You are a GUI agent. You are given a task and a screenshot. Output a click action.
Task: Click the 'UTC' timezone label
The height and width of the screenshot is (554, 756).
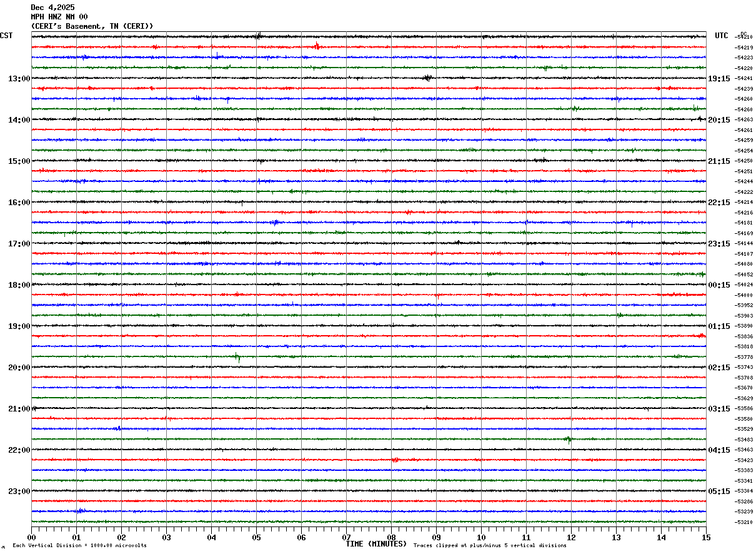tap(722, 36)
